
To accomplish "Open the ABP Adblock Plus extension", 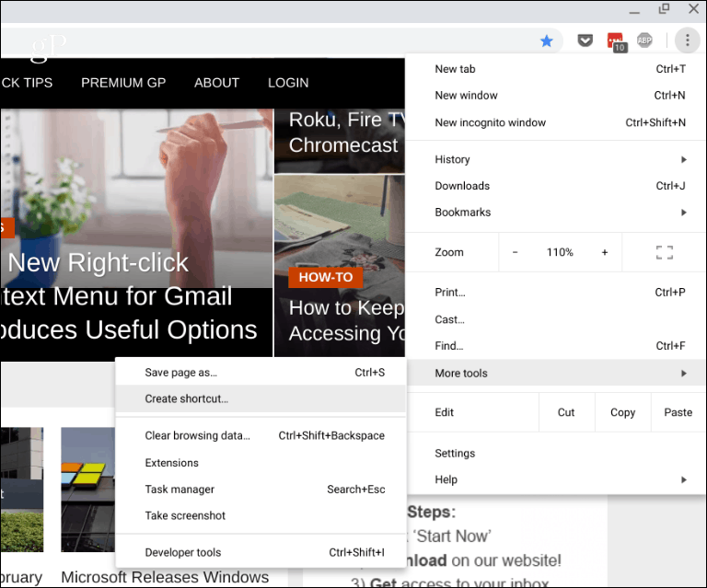I will 644,40.
